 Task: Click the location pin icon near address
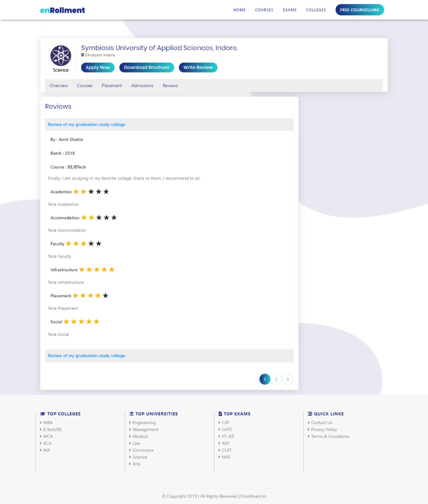click(x=82, y=55)
